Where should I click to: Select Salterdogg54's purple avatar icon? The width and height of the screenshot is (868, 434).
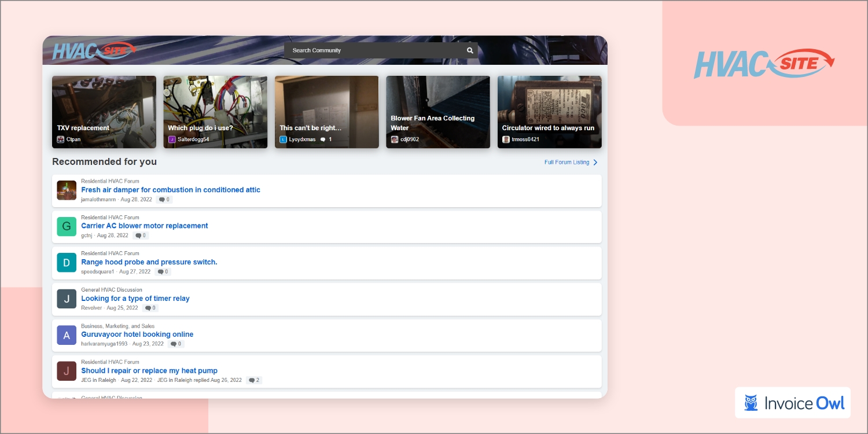click(171, 139)
